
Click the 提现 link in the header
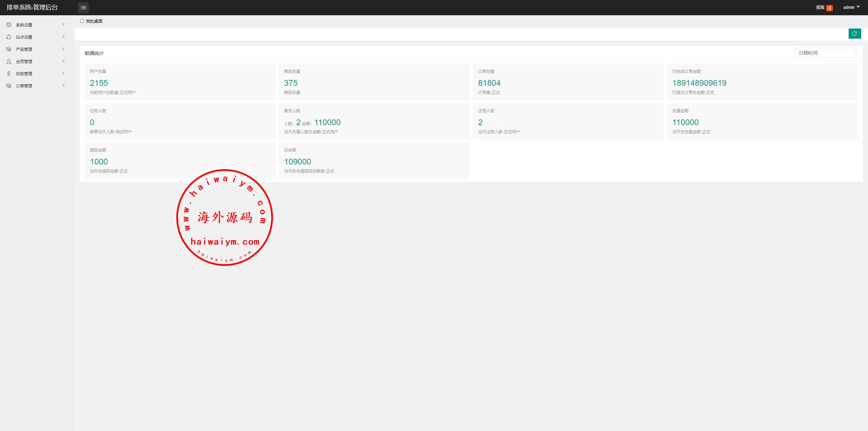820,7
